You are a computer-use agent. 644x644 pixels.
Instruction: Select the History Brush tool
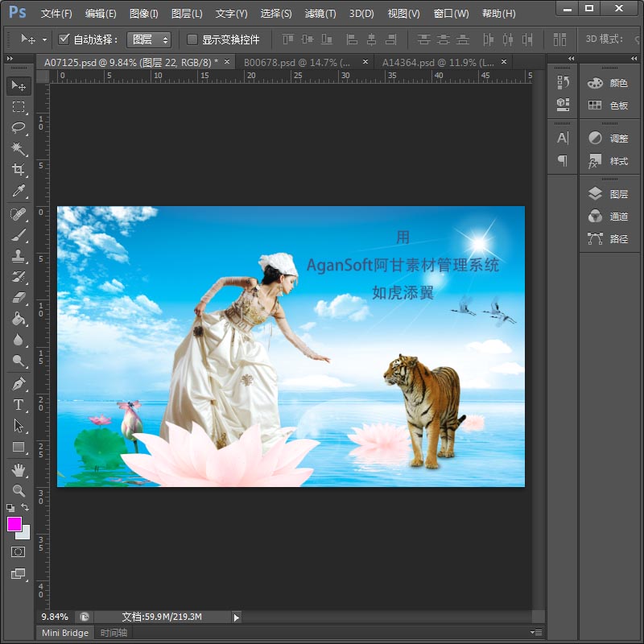(19, 277)
